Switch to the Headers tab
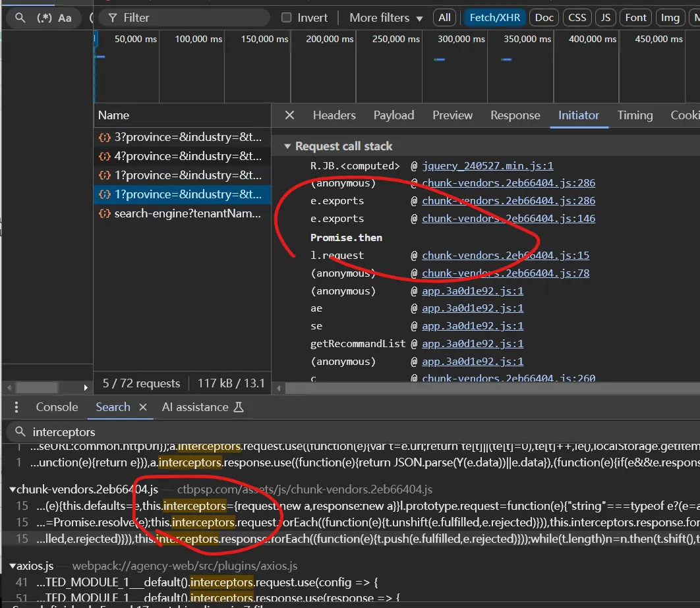The width and height of the screenshot is (700, 608). click(334, 115)
